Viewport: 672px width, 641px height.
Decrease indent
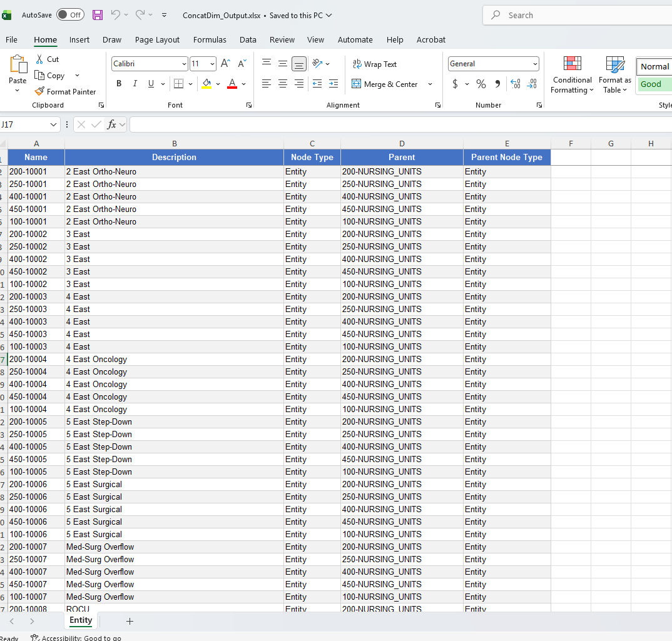[317, 84]
